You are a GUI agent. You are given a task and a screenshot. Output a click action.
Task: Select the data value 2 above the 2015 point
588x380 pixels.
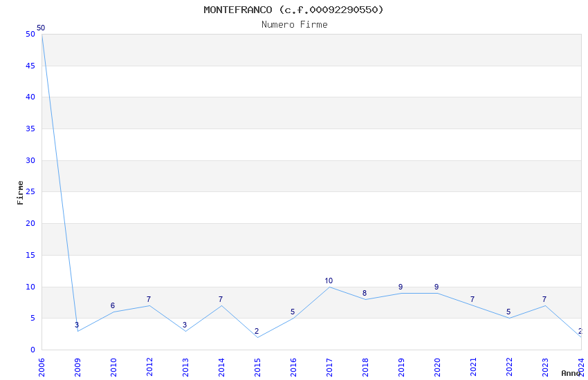(x=257, y=331)
